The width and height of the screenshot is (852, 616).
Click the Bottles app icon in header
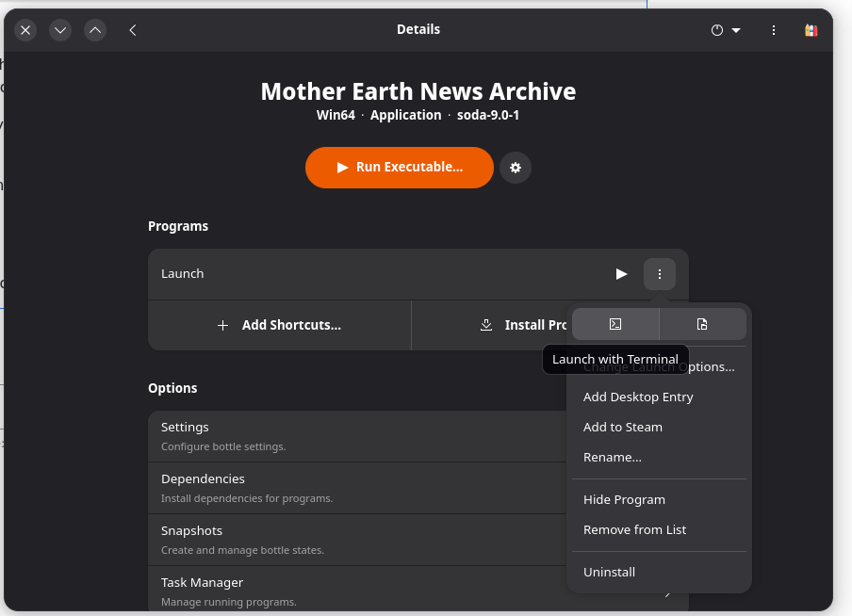point(811,30)
